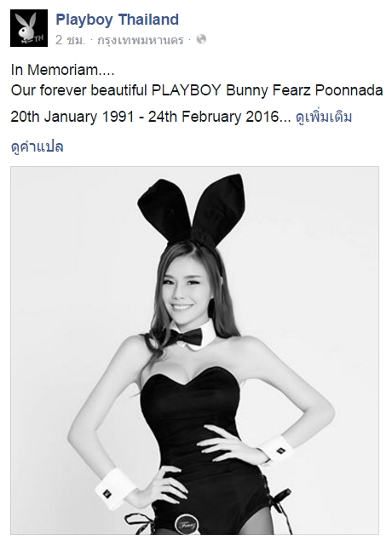Click ดูคำแปล to see translation
The width and height of the screenshot is (392, 540).
click(x=37, y=146)
